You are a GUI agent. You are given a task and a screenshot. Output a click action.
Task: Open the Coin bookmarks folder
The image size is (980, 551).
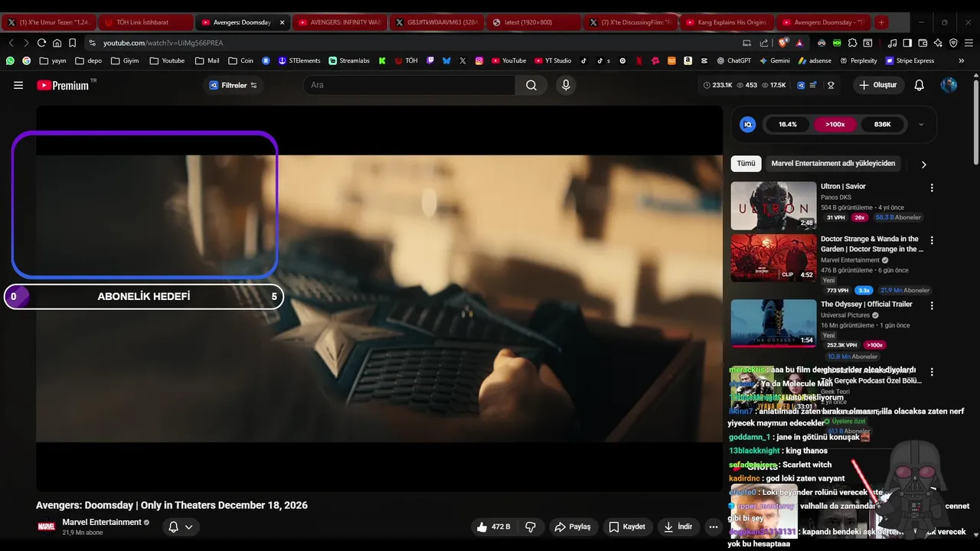pos(240,60)
